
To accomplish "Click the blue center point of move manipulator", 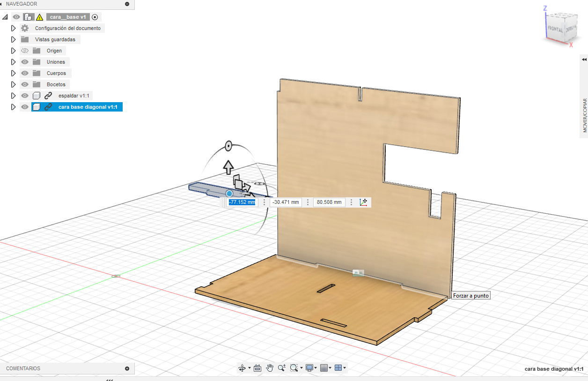I will tap(229, 194).
